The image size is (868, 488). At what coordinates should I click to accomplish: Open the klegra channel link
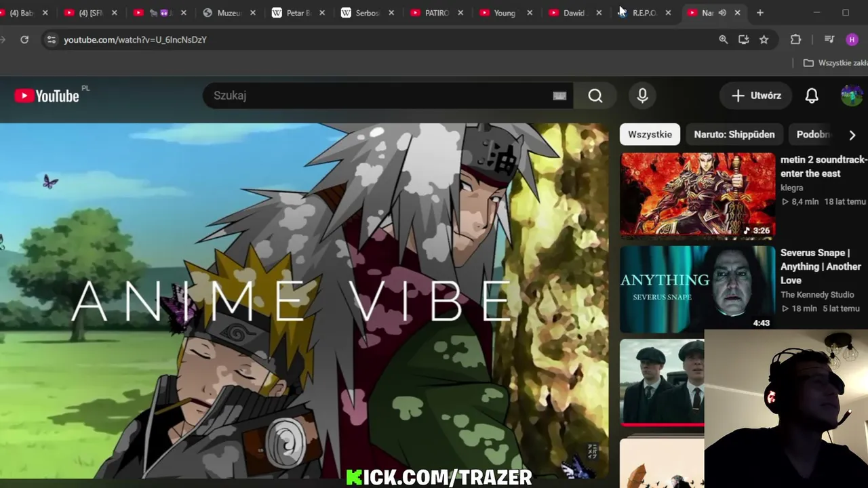tap(792, 188)
